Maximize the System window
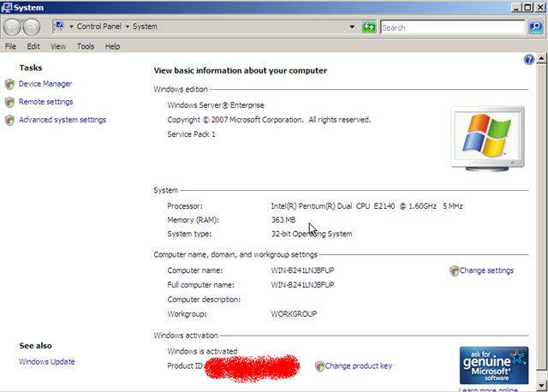Screen dimensions: 548x392 (527, 8)
